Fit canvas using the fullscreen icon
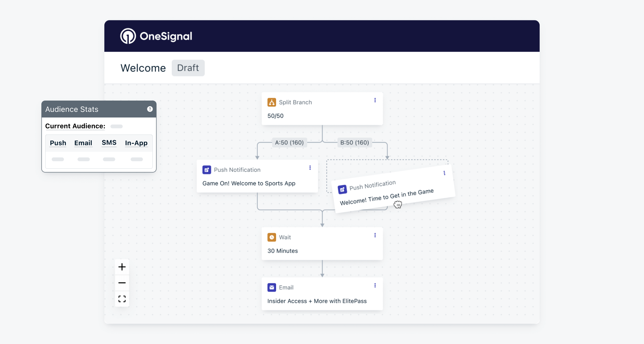 coord(122,299)
